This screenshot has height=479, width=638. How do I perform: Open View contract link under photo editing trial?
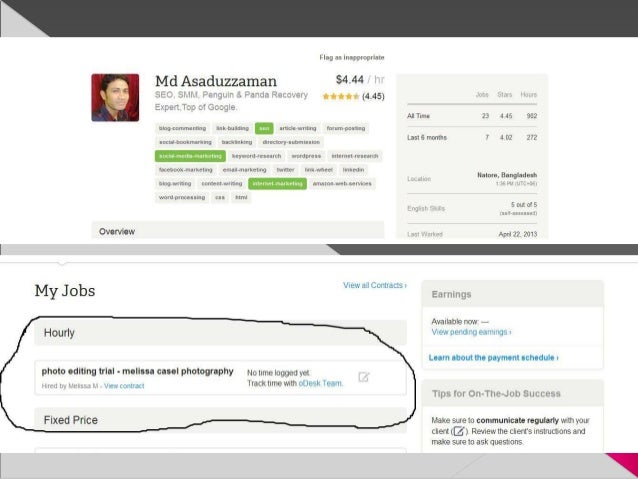(x=124, y=386)
